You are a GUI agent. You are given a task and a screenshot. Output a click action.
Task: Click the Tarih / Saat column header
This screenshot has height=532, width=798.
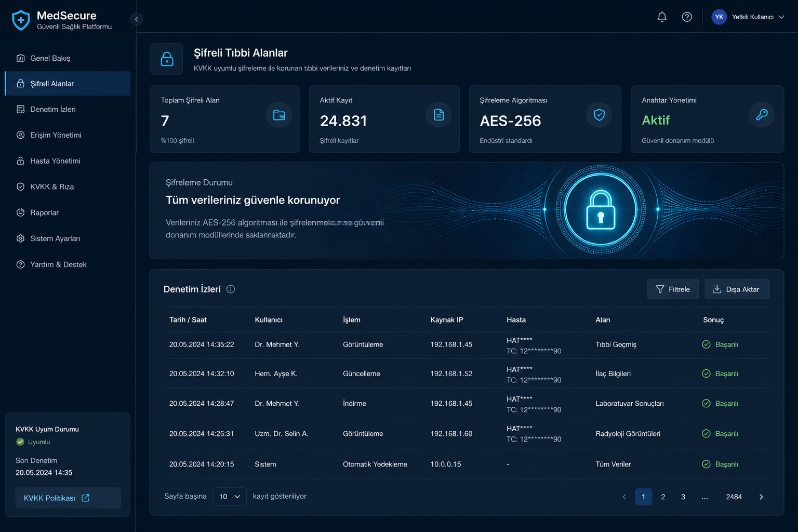click(188, 320)
